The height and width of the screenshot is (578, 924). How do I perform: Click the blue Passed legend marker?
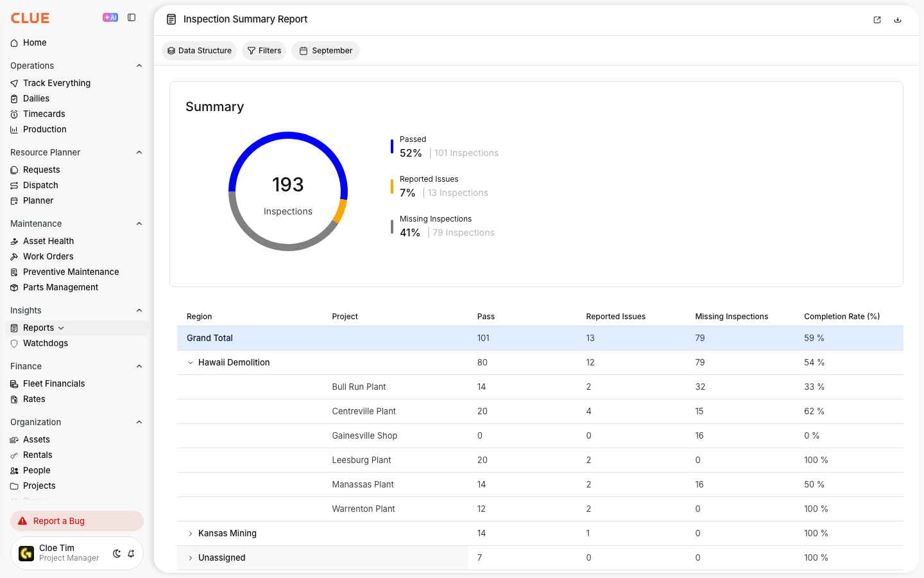coord(392,146)
